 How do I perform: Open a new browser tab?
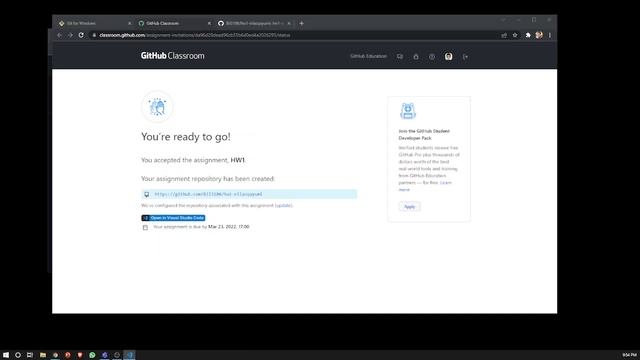(x=301, y=23)
